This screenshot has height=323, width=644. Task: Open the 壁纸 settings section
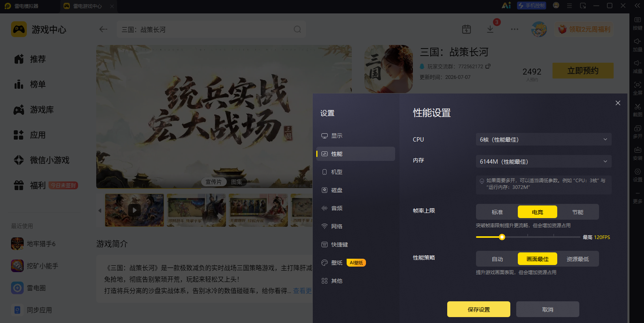pyautogui.click(x=356, y=263)
